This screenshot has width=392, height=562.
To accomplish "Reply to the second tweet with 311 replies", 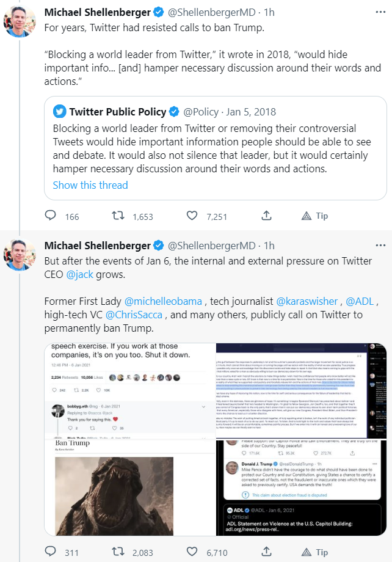I will (52, 553).
